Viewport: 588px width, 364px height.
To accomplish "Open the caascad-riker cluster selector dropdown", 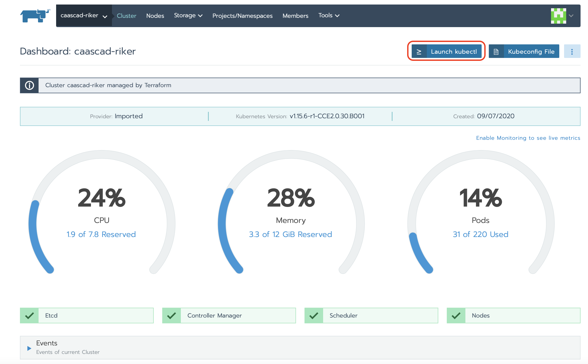I will click(84, 16).
